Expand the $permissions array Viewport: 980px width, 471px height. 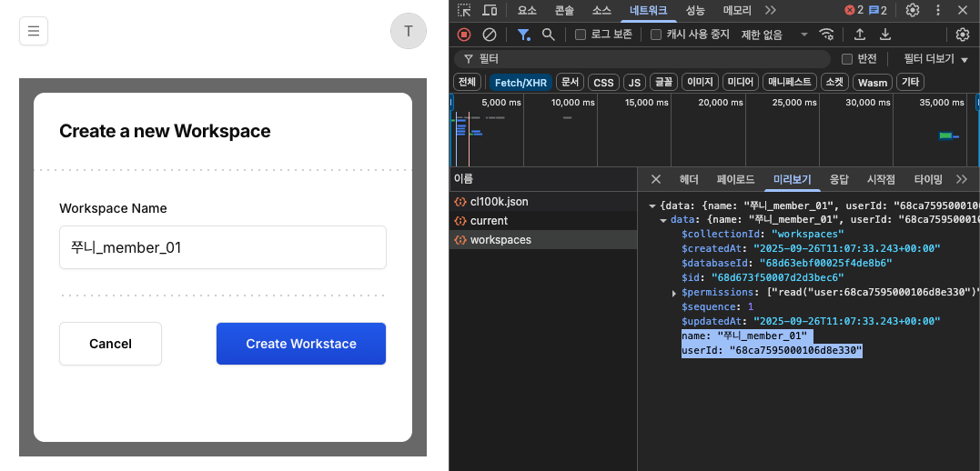pyautogui.click(x=674, y=293)
